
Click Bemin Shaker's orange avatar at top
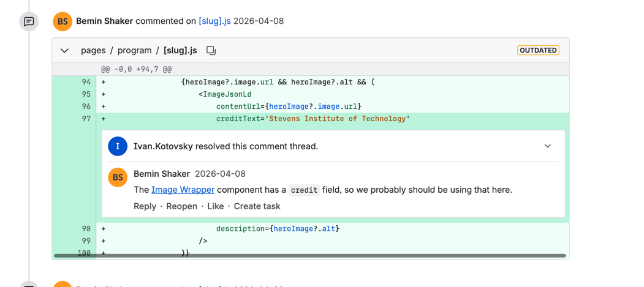coord(63,21)
